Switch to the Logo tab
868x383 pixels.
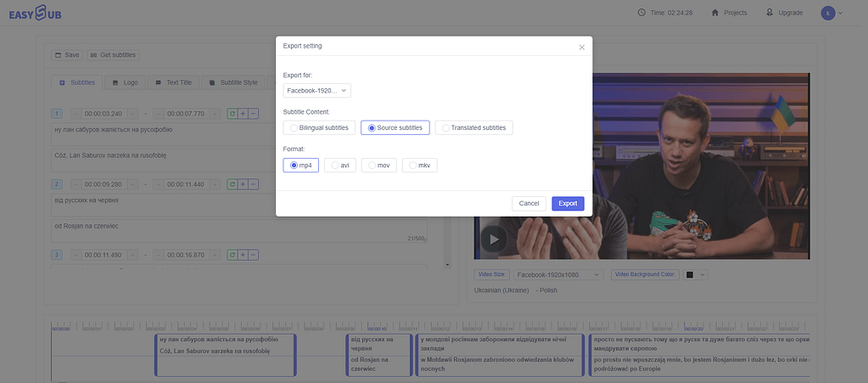125,82
